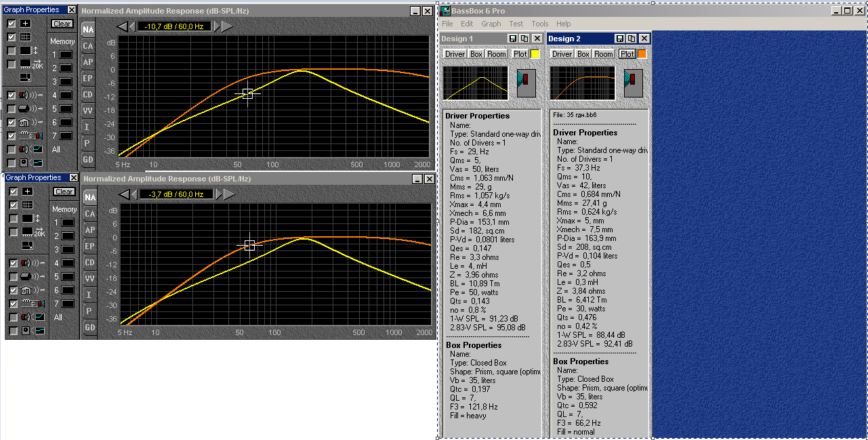Enable the vertical scale checkbox in the -10,7 dB graph's properties
Viewport: 868px width, 440px height.
[12, 50]
